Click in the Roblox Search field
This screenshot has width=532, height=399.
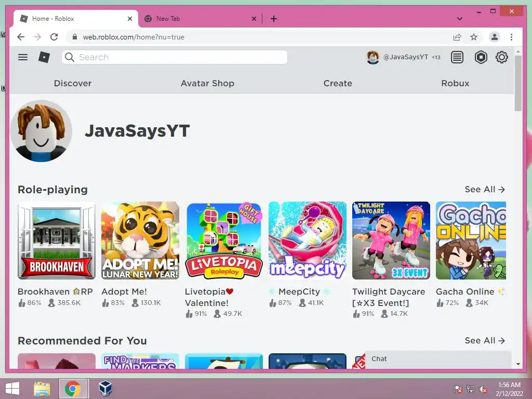[175, 57]
